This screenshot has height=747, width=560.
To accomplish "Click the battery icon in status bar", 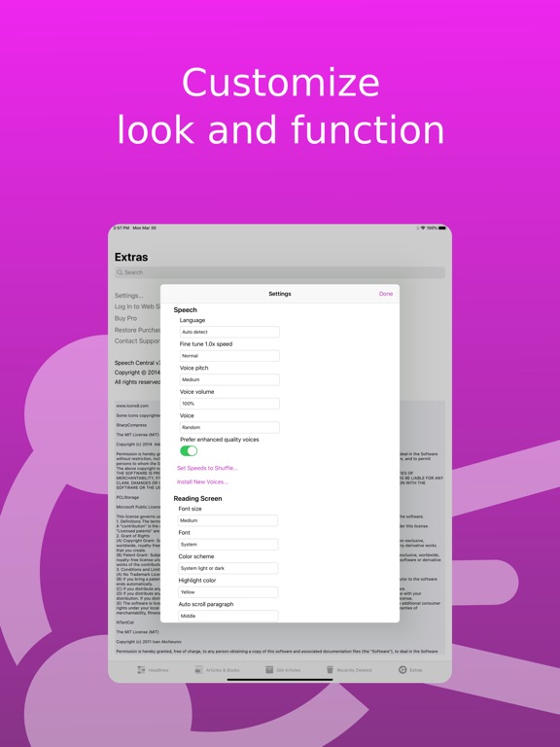I will click(x=442, y=229).
